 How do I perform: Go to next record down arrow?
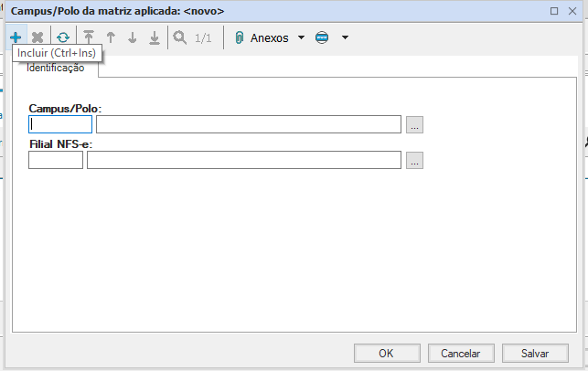133,37
